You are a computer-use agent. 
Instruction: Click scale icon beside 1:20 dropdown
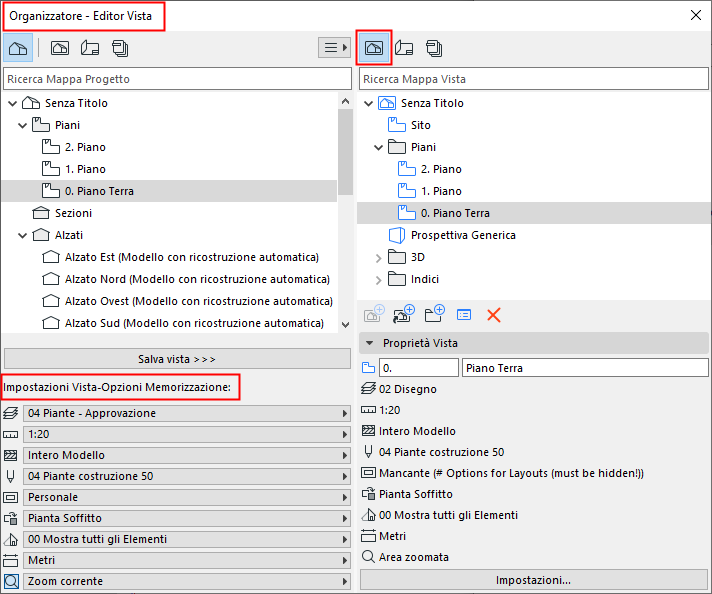[10, 435]
